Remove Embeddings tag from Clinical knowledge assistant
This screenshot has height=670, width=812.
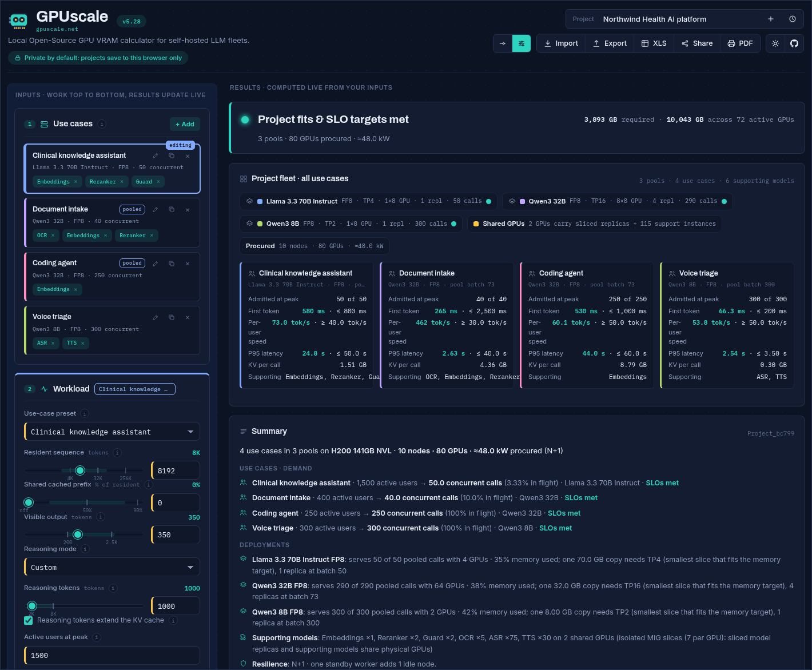tap(75, 182)
